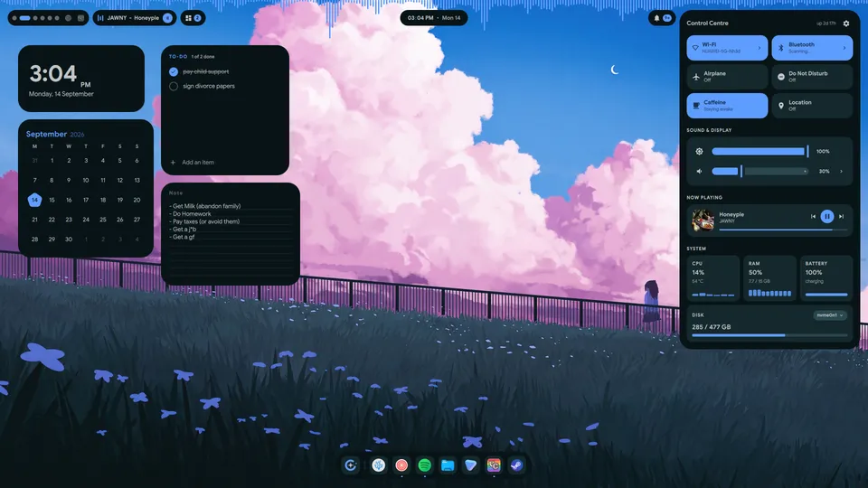This screenshot has height=488, width=868.
Task: Open the red circular record app in dock
Action: point(401,465)
